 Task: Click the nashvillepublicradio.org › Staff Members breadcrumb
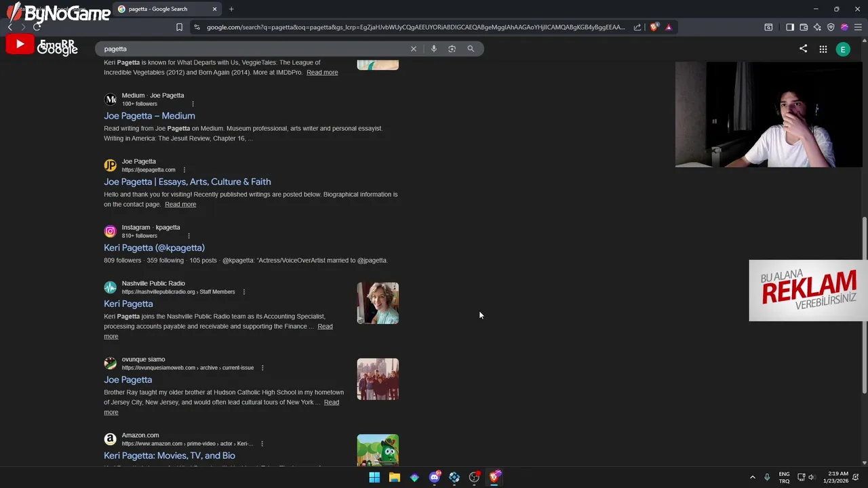tap(178, 292)
